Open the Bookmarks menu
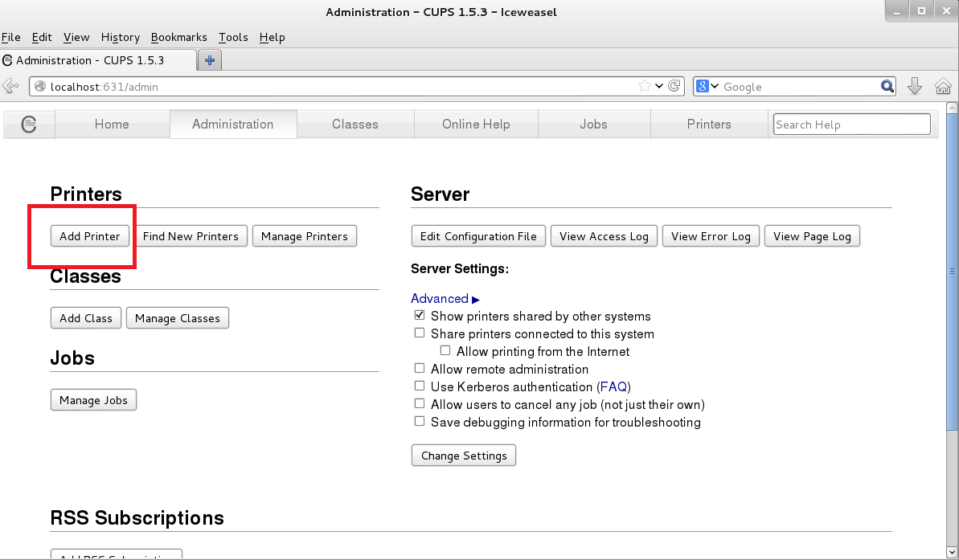Viewport: 959px width, 560px height. pyautogui.click(x=178, y=37)
